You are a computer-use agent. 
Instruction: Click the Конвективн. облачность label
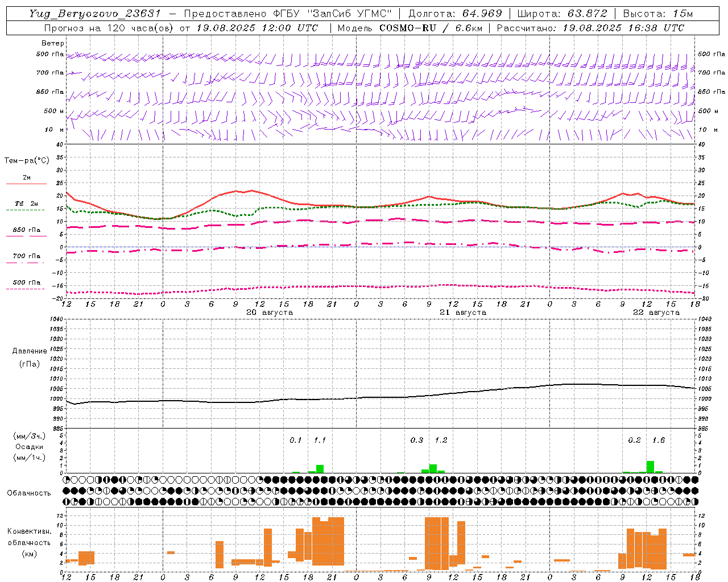click(x=30, y=537)
